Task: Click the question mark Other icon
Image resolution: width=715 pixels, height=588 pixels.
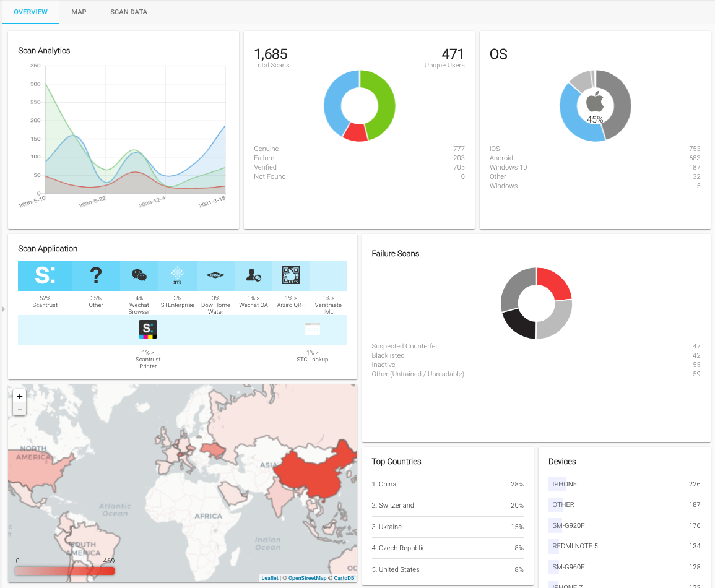Action: tap(96, 275)
